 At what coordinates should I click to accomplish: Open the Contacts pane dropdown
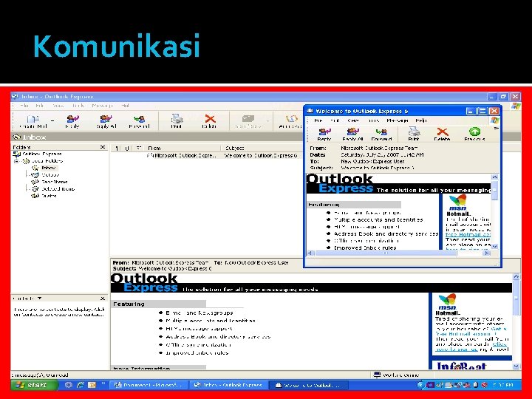pyautogui.click(x=39, y=299)
